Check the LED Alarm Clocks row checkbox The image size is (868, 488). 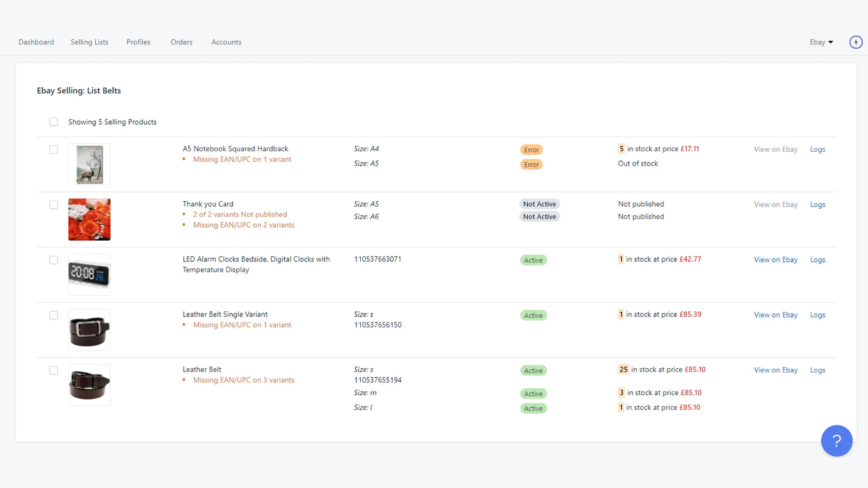pos(54,260)
